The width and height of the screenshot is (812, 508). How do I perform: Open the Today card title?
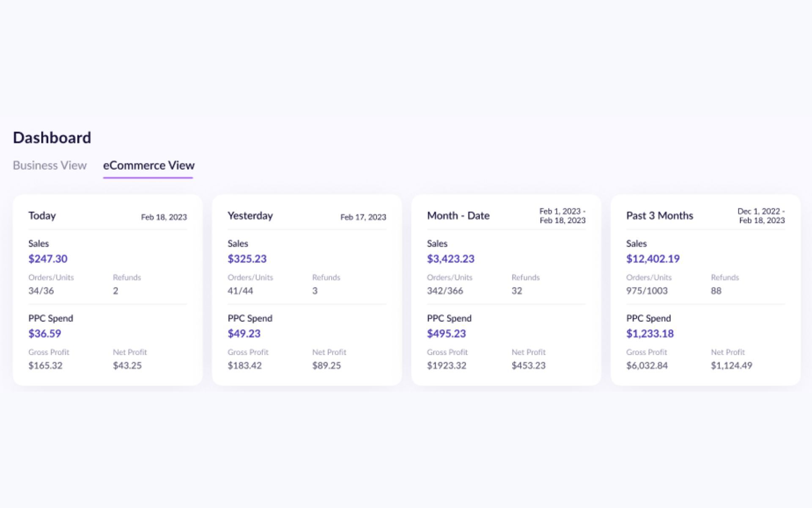pyautogui.click(x=42, y=215)
